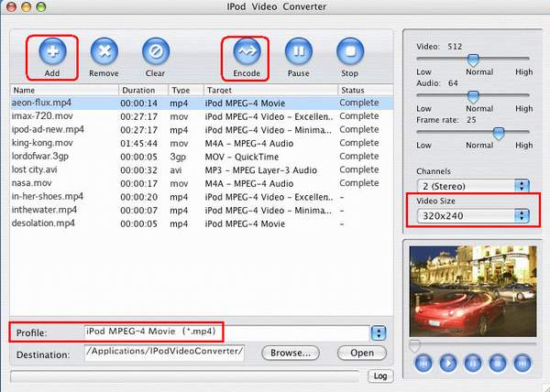The height and width of the screenshot is (392, 550).
Task: Click the Audio bitrate slider handle
Action: (x=473, y=97)
